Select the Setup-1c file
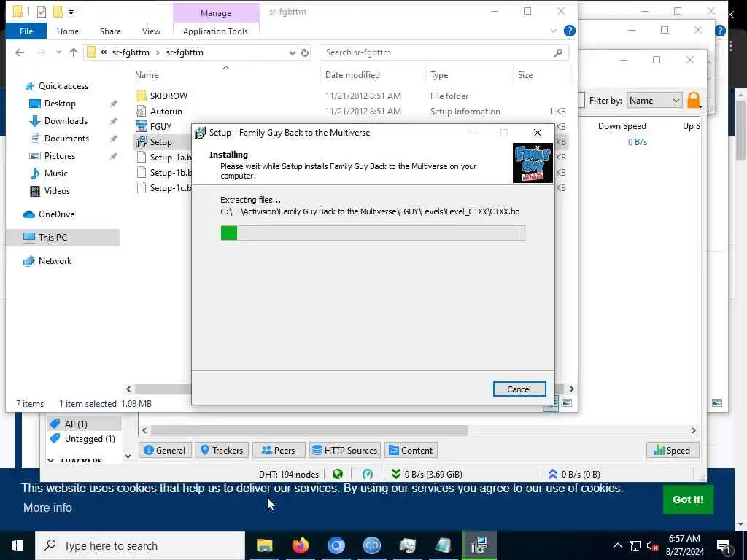 171,187
